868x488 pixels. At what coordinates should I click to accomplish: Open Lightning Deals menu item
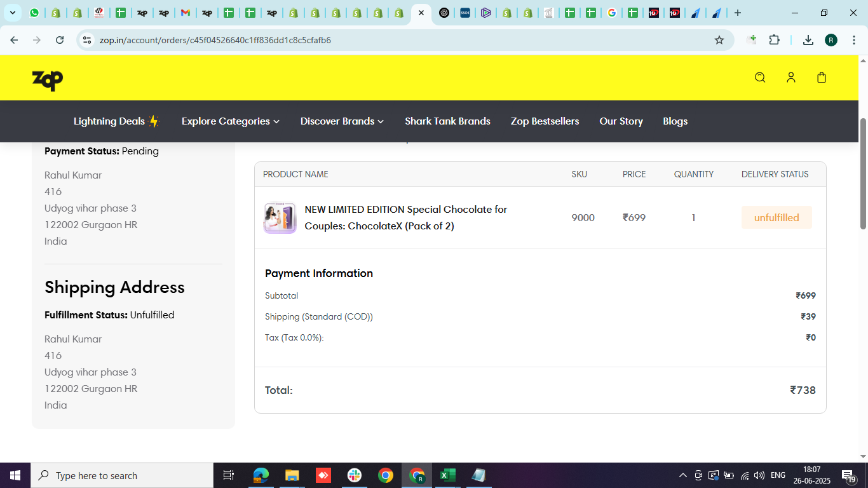click(116, 121)
